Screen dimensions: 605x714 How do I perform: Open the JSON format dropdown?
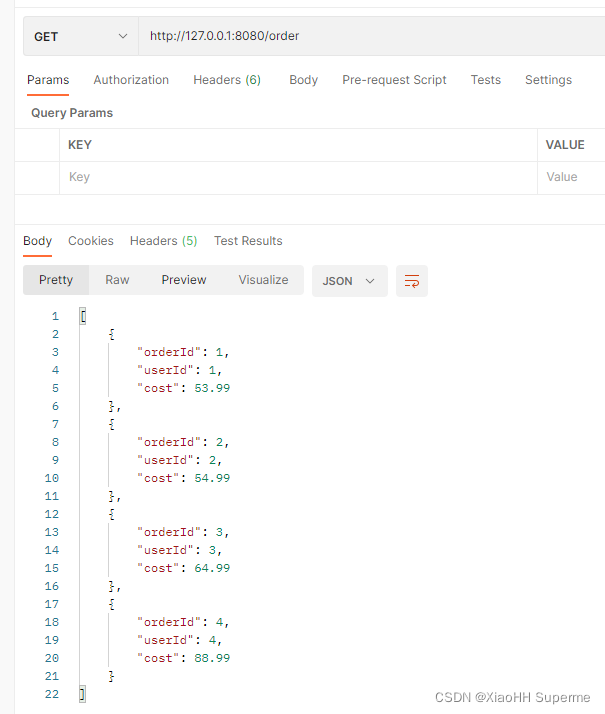point(349,281)
